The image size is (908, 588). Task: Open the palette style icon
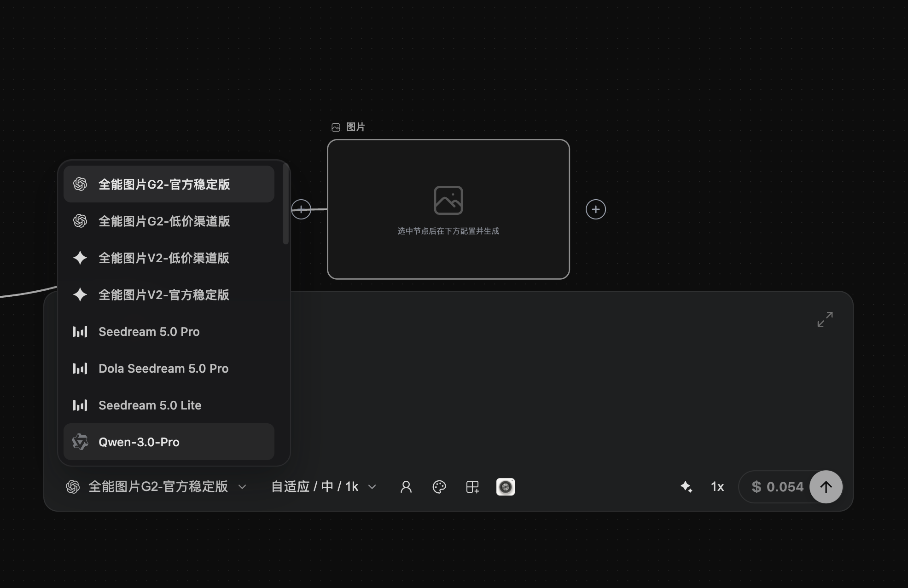click(x=439, y=487)
